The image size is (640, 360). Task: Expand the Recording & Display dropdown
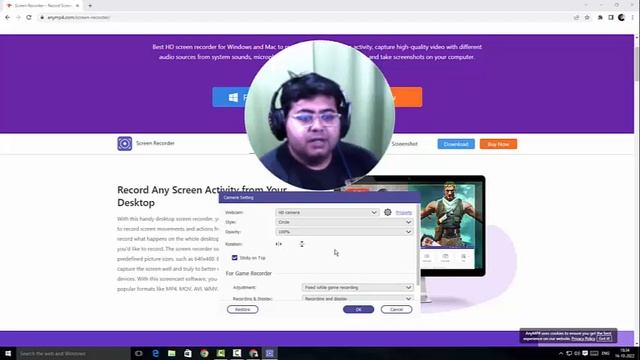358,299
